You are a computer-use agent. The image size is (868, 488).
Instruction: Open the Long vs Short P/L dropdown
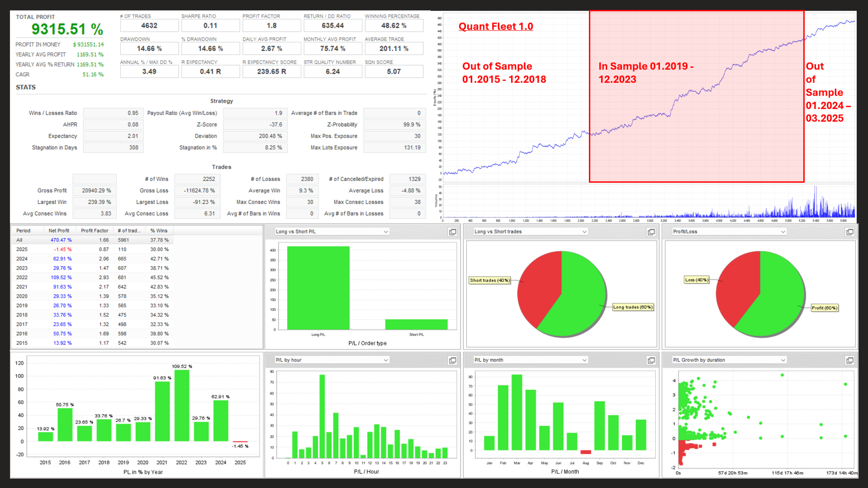coord(332,232)
